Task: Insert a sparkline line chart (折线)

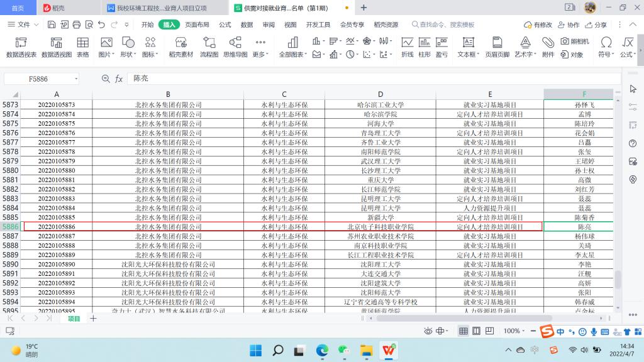Action: pyautogui.click(x=407, y=47)
